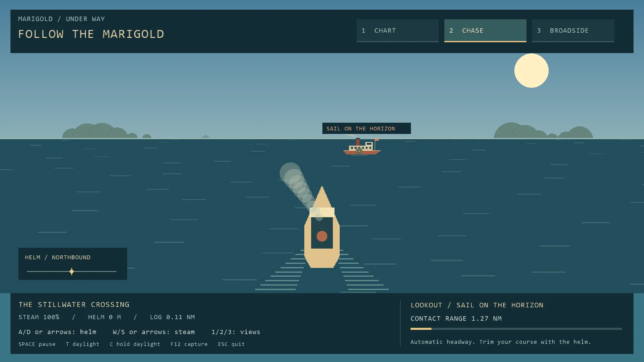Image resolution: width=644 pixels, height=362 pixels.
Task: Click the 'FOLLOW THE MARIGOLD' heading
Action: click(91, 34)
